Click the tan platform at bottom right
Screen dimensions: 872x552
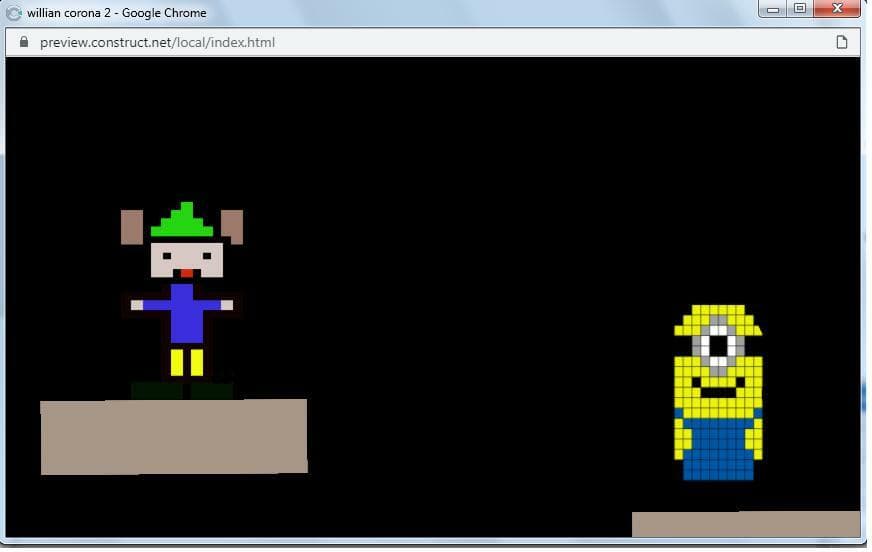746,524
